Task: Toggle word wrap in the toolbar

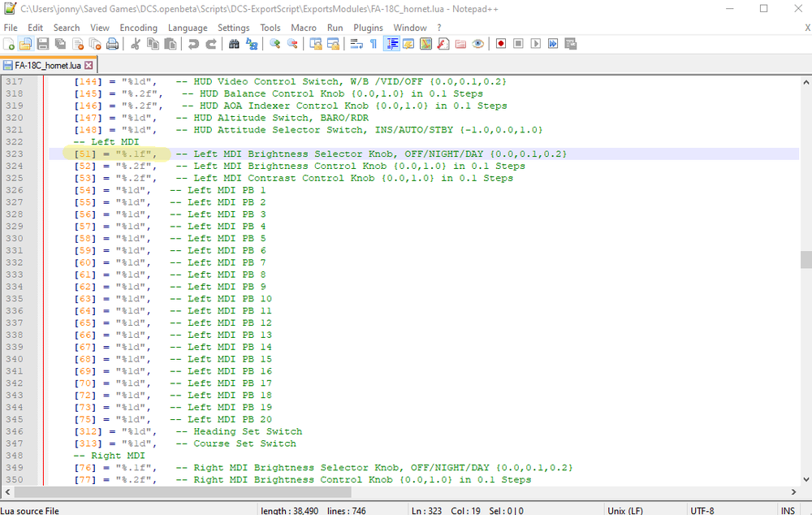Action: (x=356, y=44)
